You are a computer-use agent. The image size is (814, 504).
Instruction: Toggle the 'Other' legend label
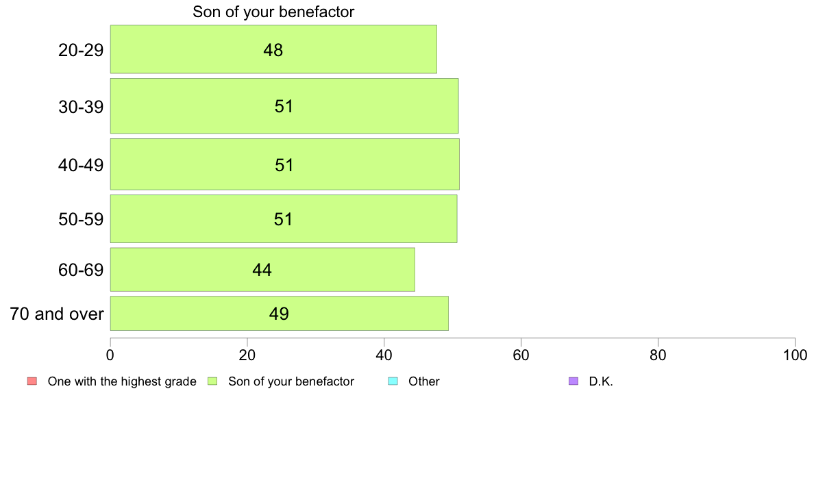pos(424,381)
